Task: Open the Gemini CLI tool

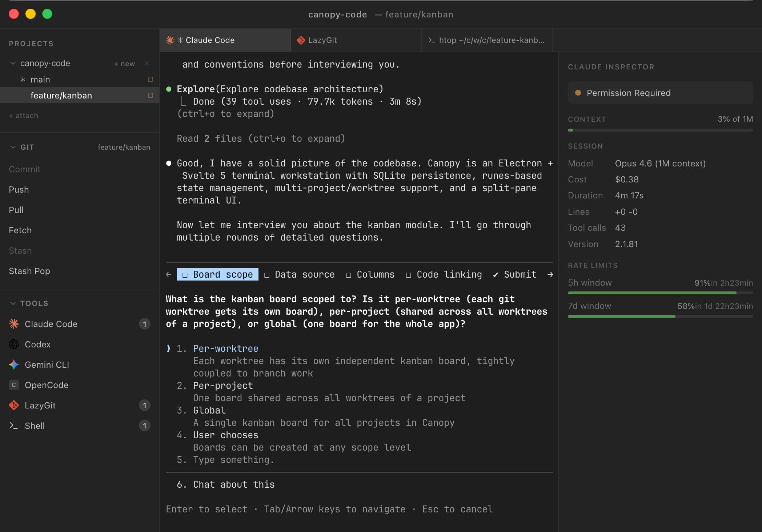Action: point(47,364)
